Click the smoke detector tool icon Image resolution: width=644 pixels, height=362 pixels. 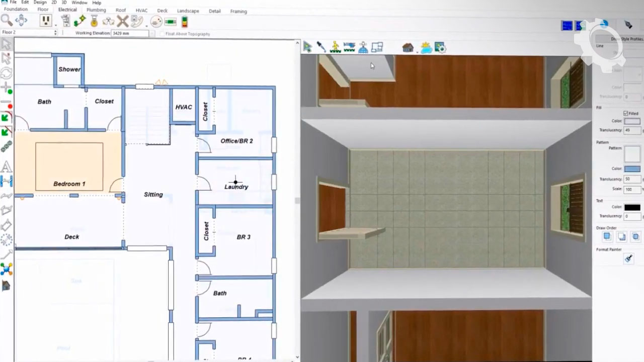tap(156, 22)
